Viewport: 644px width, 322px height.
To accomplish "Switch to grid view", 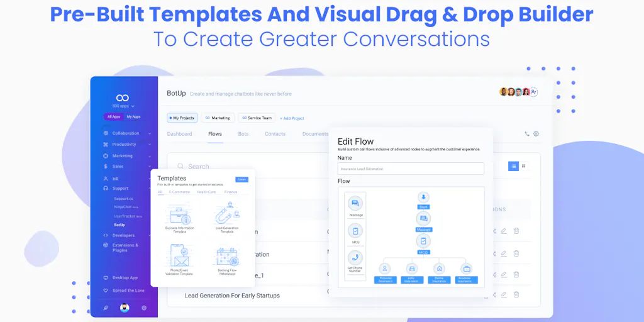I will pos(524,166).
